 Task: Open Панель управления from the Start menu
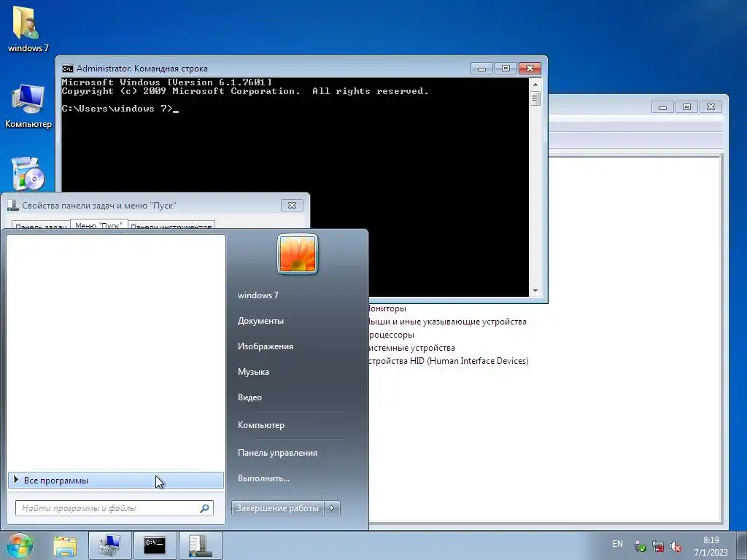(x=277, y=453)
